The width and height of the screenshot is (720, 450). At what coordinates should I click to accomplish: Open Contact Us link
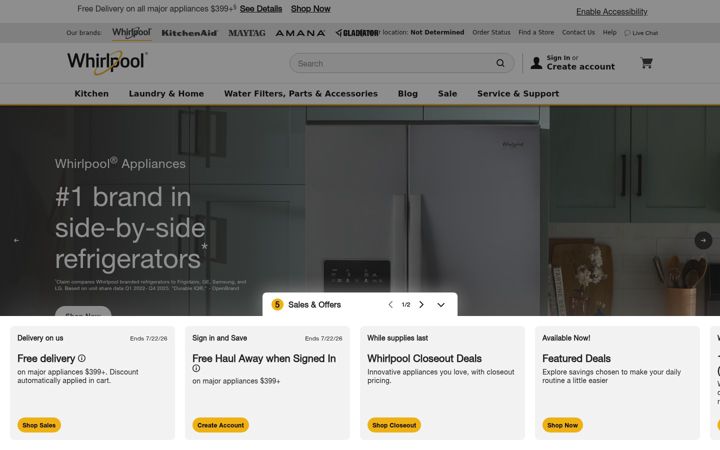pyautogui.click(x=578, y=32)
